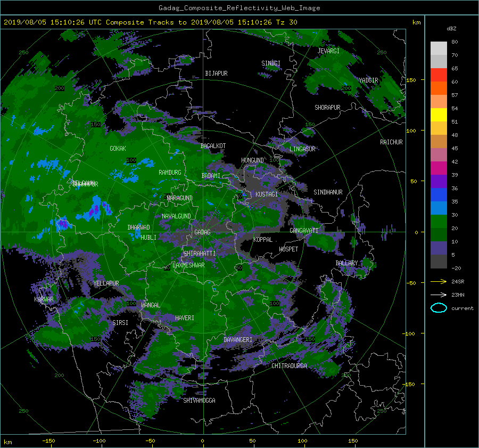479x448 pixels.
Task: Click the RAMDURG city label
Action: [x=170, y=173]
